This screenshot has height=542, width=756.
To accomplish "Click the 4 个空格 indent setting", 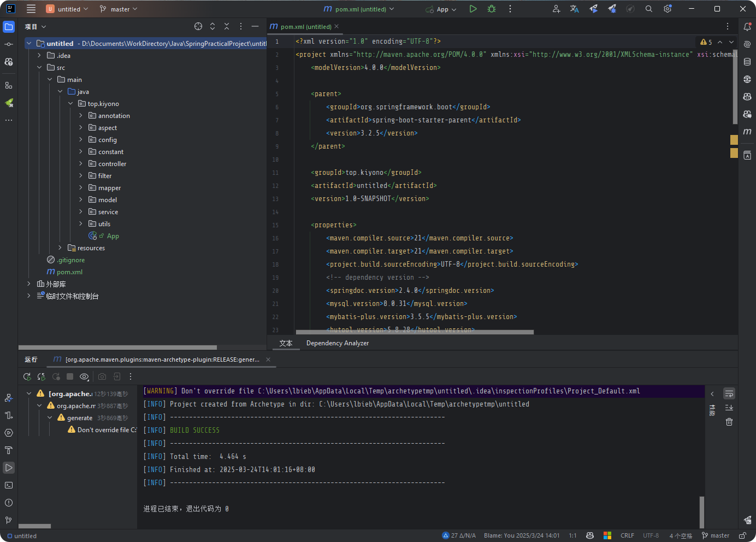I will [x=681, y=535].
